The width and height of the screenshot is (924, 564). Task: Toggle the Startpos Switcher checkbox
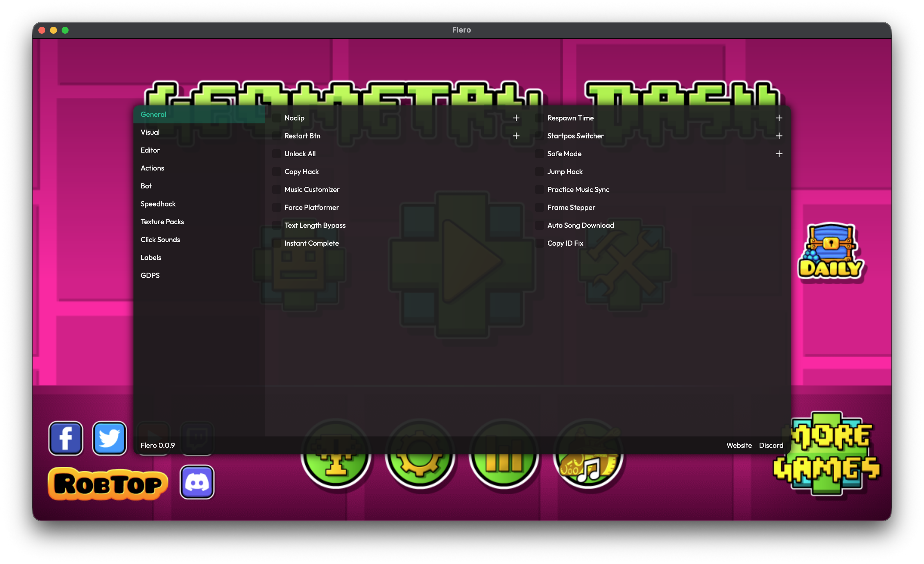[540, 136]
